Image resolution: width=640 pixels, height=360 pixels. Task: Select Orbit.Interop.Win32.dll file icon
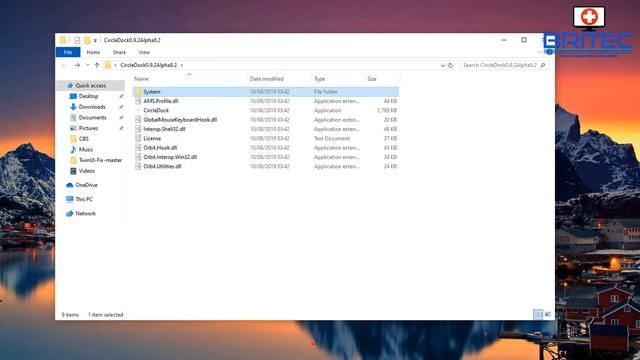(138, 157)
